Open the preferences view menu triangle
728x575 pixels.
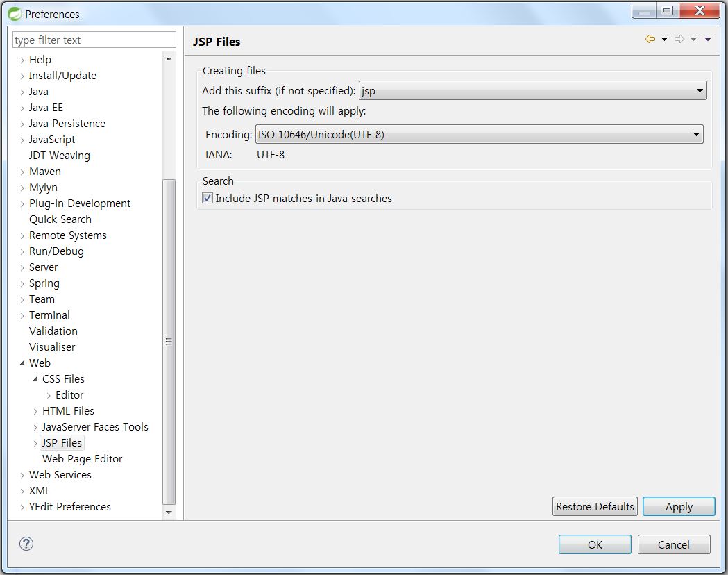[708, 39]
